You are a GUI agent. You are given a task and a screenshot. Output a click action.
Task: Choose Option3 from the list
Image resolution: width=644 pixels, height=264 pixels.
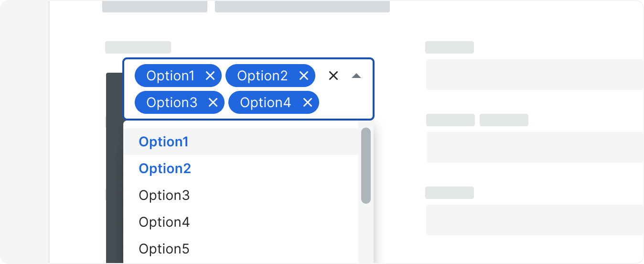click(164, 195)
